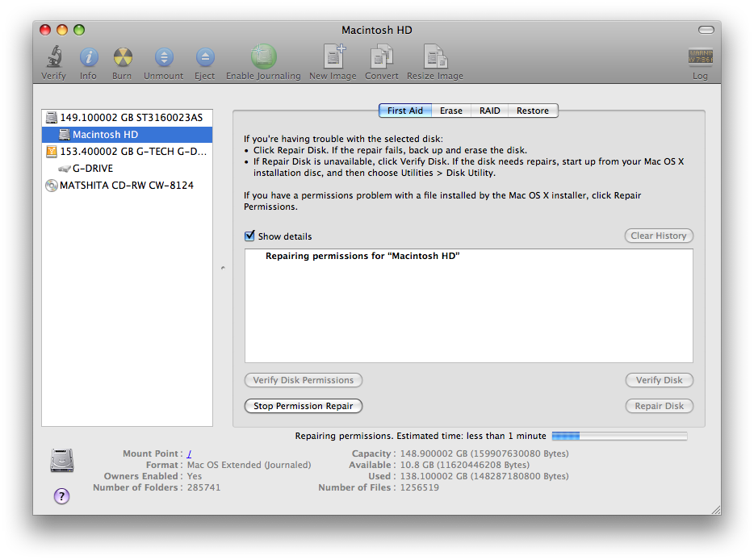Click Stop Permission Repair button

coord(304,406)
